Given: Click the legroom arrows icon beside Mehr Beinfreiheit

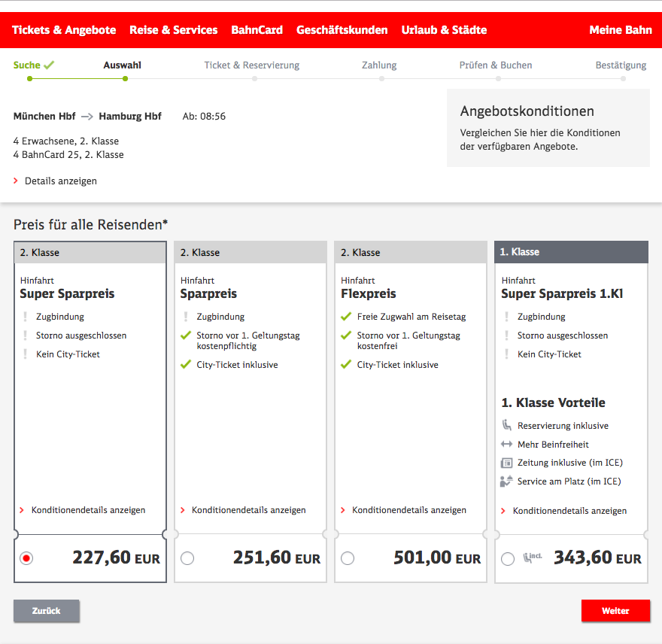Looking at the screenshot, I should [x=506, y=445].
